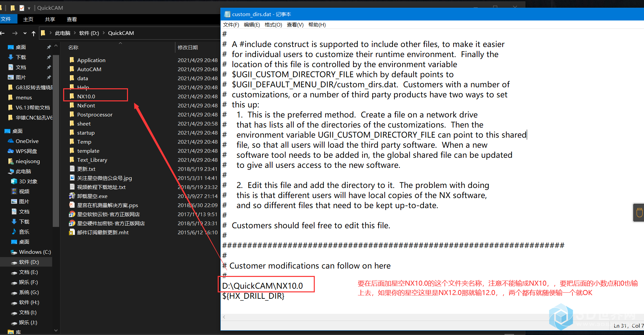Expand 软件 (D:) breadcrumb chevron
Viewport: 644px width, 335px height.
pyautogui.click(x=103, y=33)
